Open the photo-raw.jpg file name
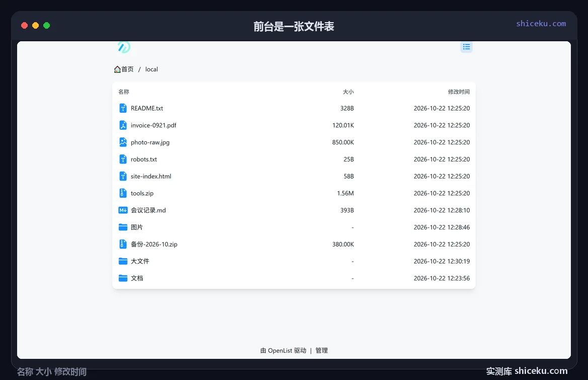Image resolution: width=588 pixels, height=380 pixels. [150, 142]
